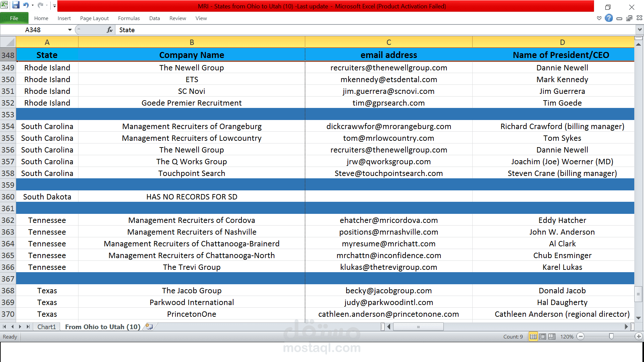
Task: Click the Normal view icon in status bar
Action: coord(533,337)
